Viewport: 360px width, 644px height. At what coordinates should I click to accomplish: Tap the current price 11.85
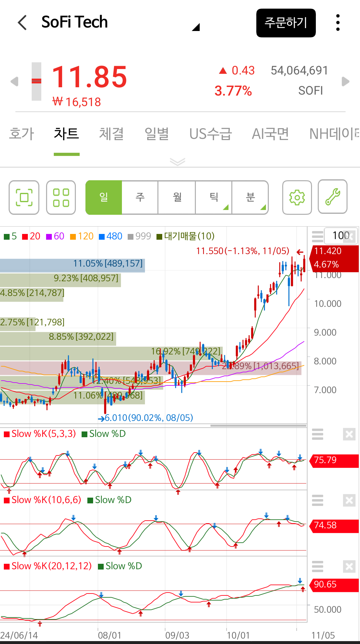coord(89,77)
